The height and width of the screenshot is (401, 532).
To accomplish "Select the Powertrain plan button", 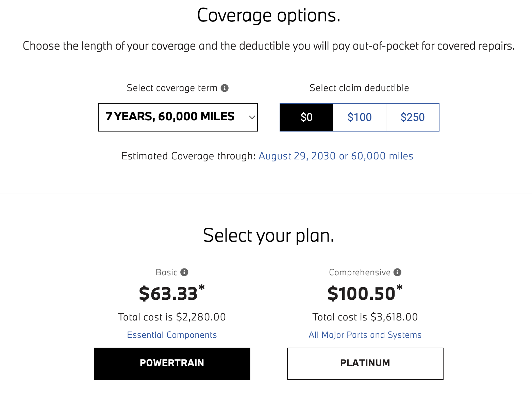I will tap(172, 363).
